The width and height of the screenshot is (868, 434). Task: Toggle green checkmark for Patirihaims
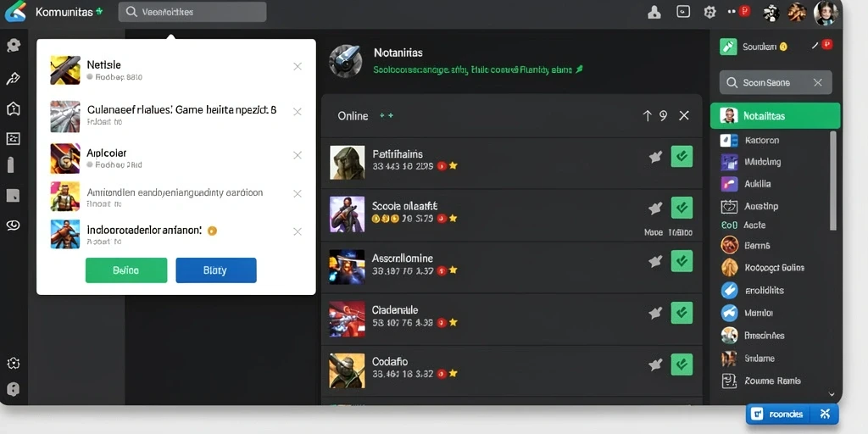682,157
